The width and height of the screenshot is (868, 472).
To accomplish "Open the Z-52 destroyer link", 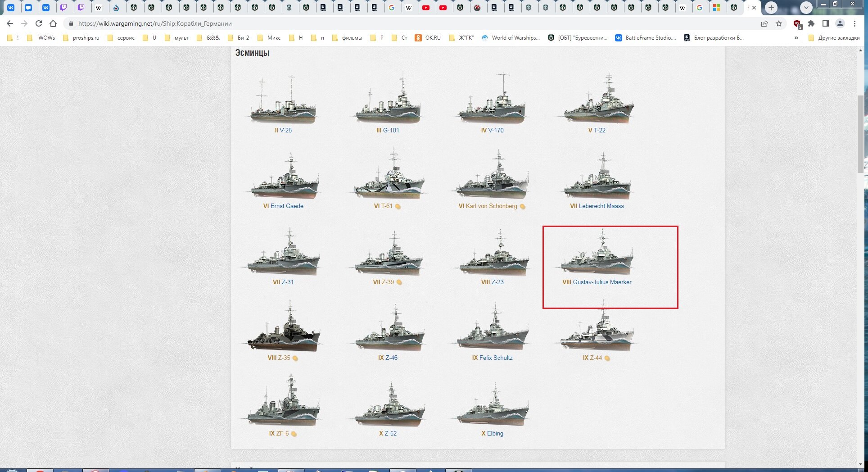I will coord(390,434).
